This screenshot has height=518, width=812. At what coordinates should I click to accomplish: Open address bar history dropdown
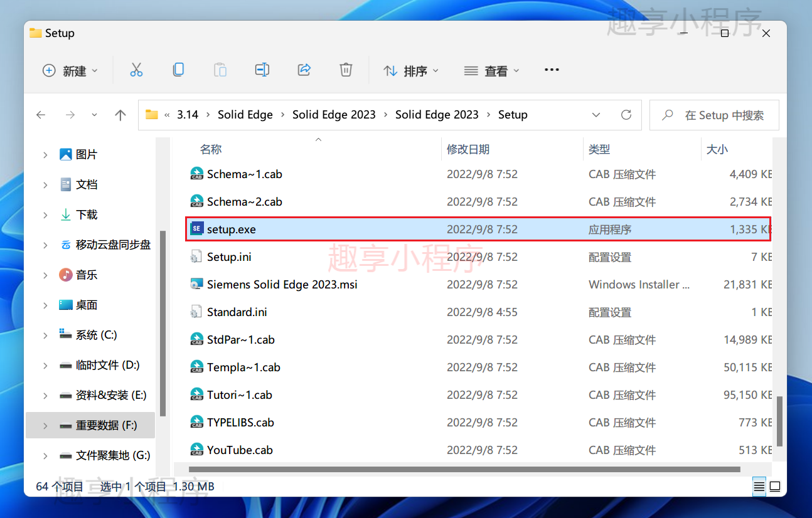click(x=596, y=115)
